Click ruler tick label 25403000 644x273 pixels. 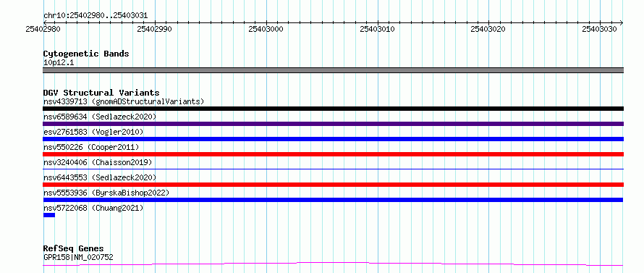[x=266, y=29]
